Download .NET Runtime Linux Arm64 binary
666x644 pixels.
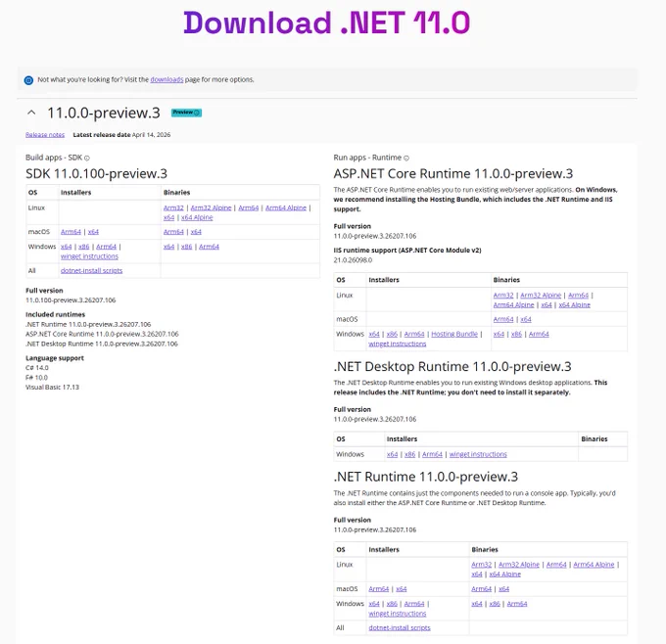pyautogui.click(x=556, y=565)
